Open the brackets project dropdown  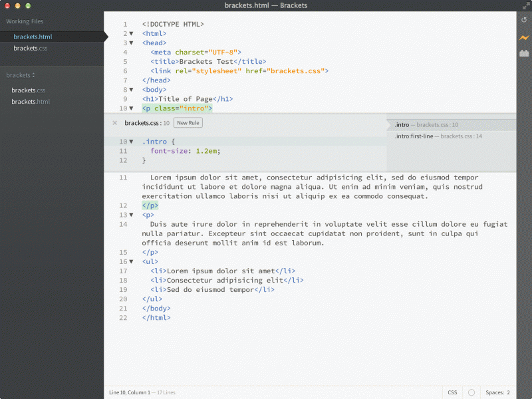[x=21, y=75]
